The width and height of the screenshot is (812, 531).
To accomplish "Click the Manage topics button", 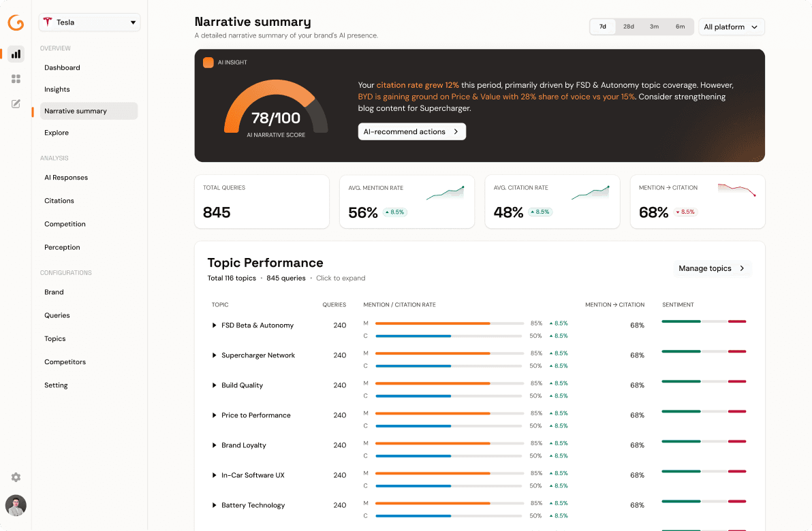I will click(711, 268).
